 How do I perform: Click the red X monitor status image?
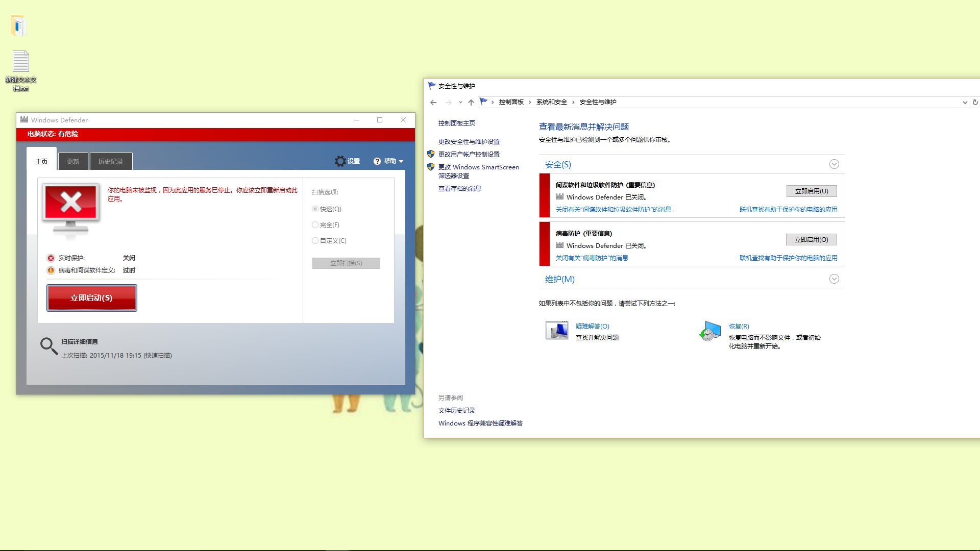(71, 210)
